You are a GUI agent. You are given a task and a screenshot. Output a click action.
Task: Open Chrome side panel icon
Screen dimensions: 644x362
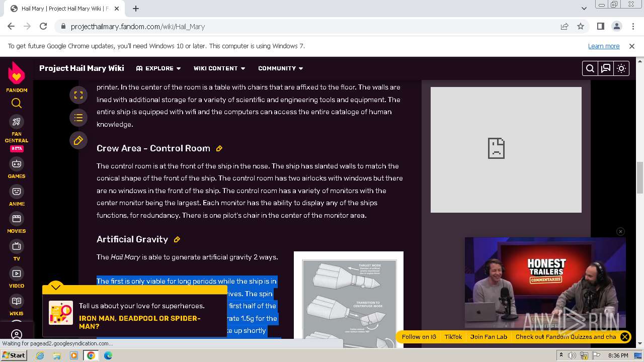[x=601, y=27]
